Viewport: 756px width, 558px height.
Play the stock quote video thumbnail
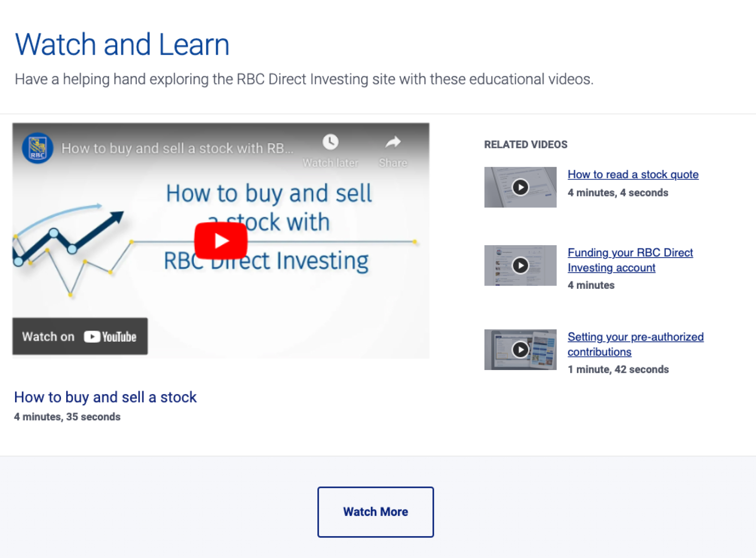[520, 187]
